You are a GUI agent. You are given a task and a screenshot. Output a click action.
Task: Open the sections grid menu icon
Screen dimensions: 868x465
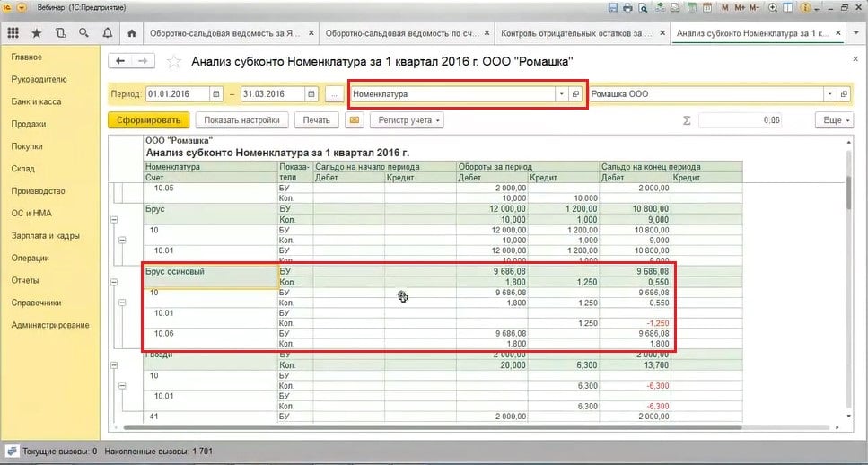coord(13,33)
